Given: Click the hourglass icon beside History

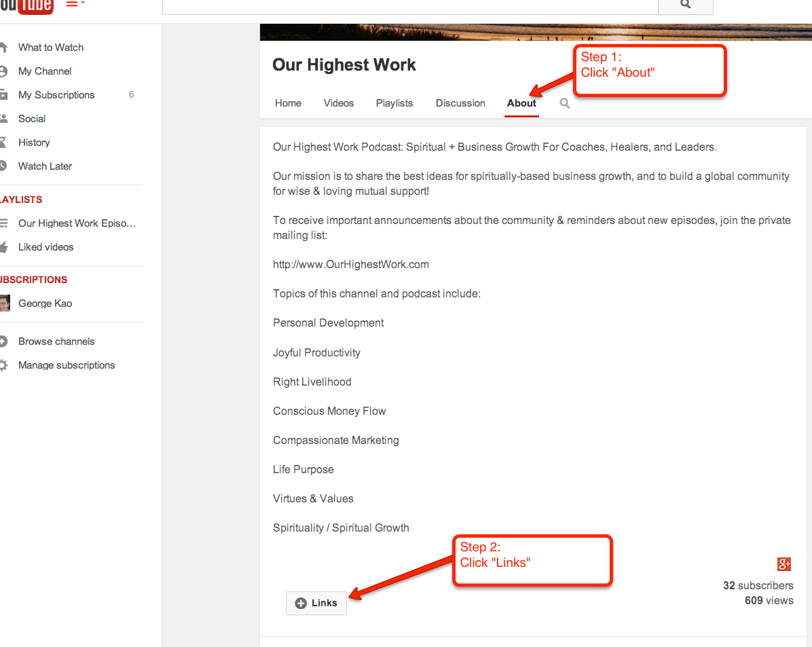Looking at the screenshot, I should 3,143.
